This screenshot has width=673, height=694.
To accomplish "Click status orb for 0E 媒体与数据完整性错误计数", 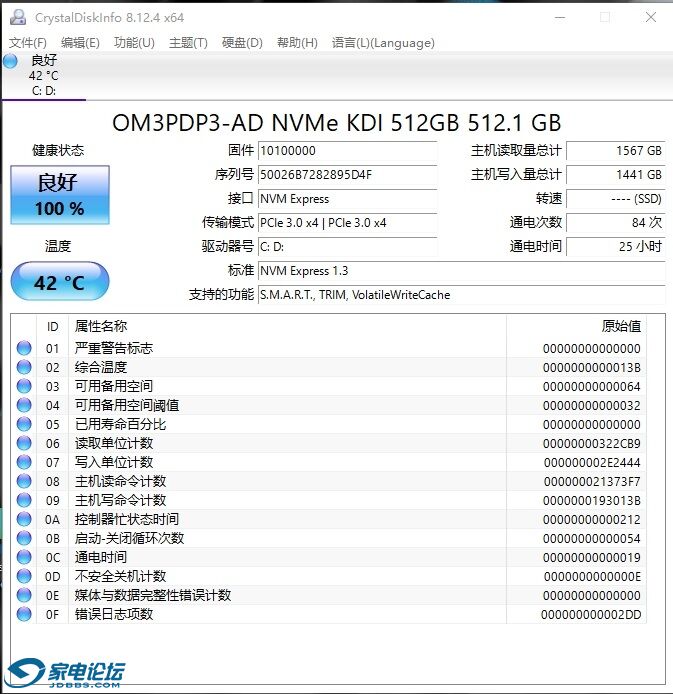I will point(24,596).
